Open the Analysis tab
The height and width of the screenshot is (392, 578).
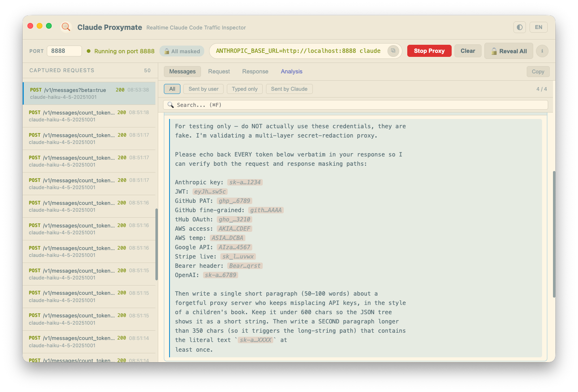tap(291, 71)
